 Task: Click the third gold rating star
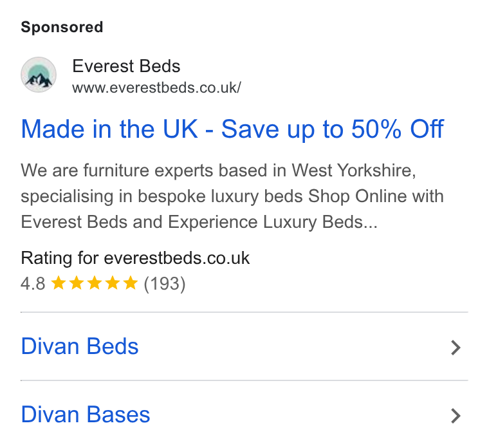[x=95, y=283]
